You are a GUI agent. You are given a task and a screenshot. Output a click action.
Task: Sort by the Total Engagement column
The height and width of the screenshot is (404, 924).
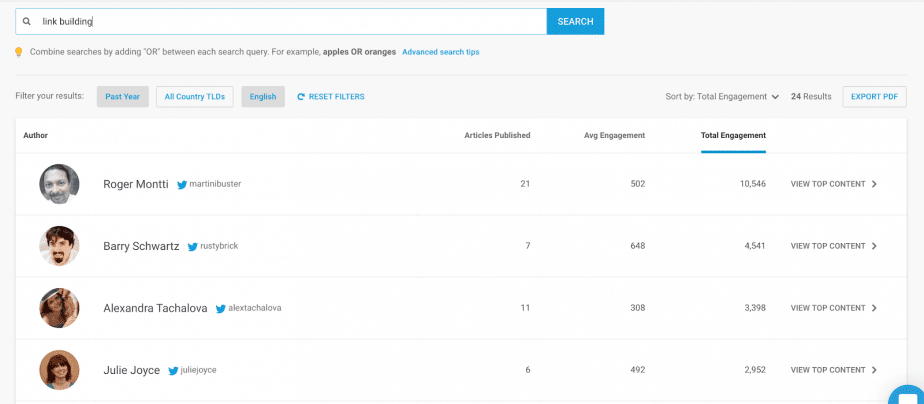click(x=733, y=135)
